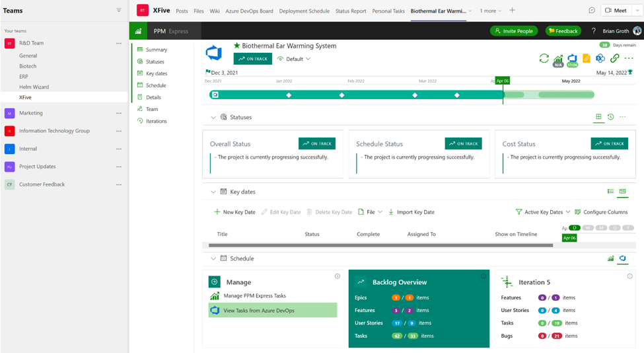The image size is (644, 353).
Task: Open R&D Team more options ellipsis
Action: click(119, 43)
